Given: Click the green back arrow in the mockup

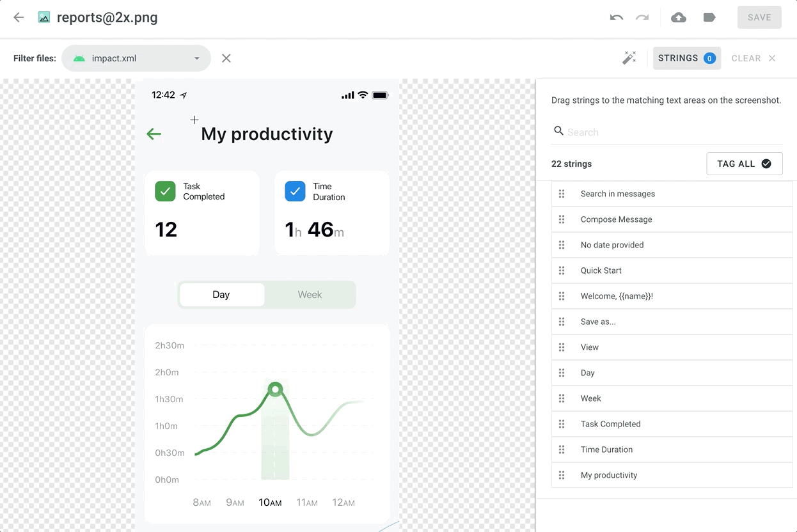Looking at the screenshot, I should point(154,134).
